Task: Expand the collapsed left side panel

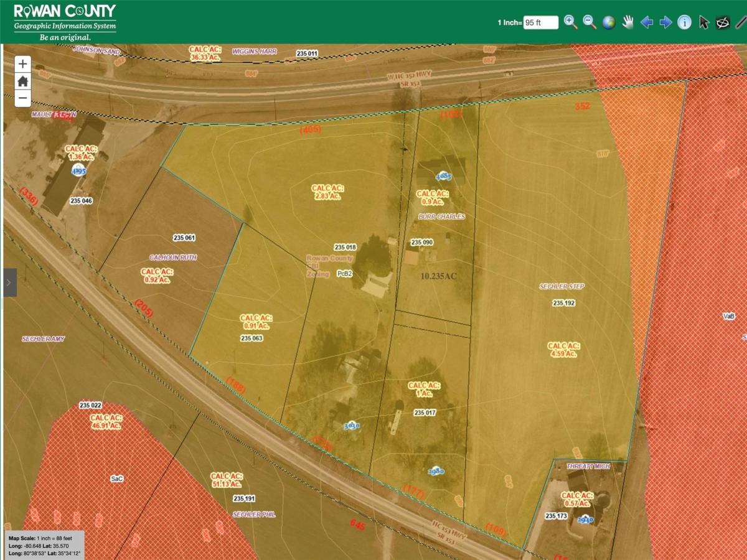Action: 9,282
